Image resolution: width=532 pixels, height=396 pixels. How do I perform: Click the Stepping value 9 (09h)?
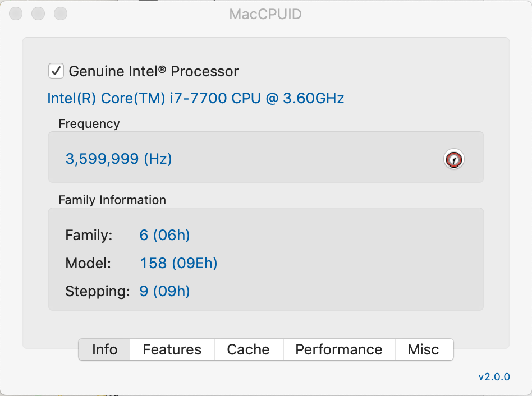pos(164,291)
